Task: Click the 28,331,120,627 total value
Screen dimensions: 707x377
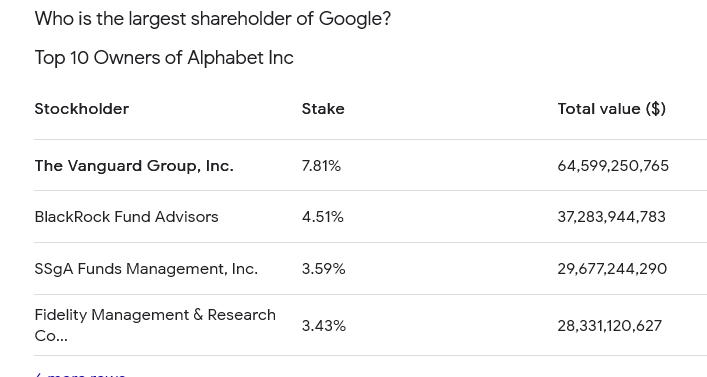Action: [610, 326]
